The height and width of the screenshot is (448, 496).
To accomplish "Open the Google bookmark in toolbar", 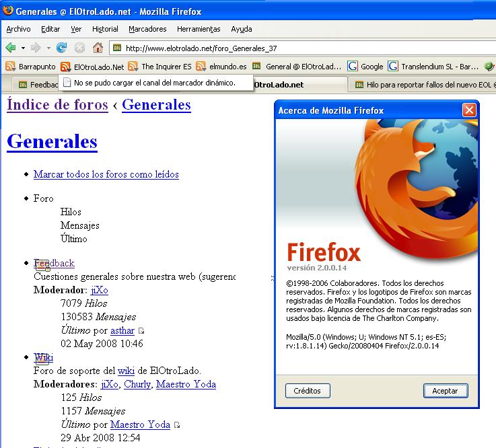I will [365, 67].
